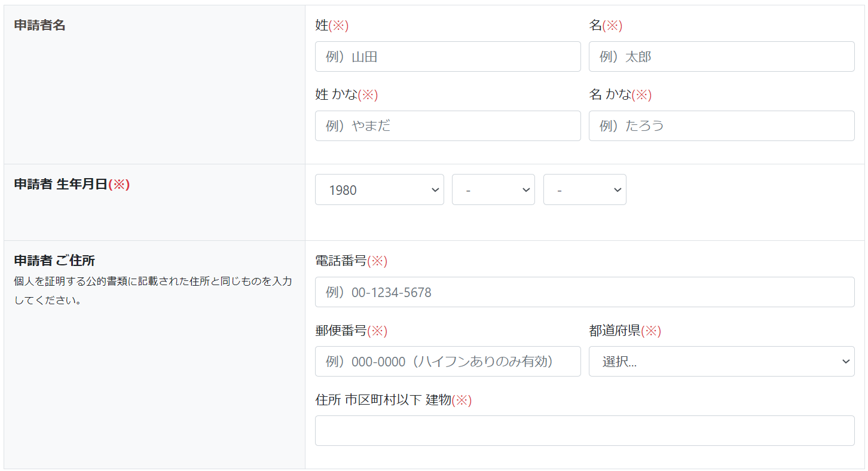Open the birth year dropdown showing 1980

[380, 189]
